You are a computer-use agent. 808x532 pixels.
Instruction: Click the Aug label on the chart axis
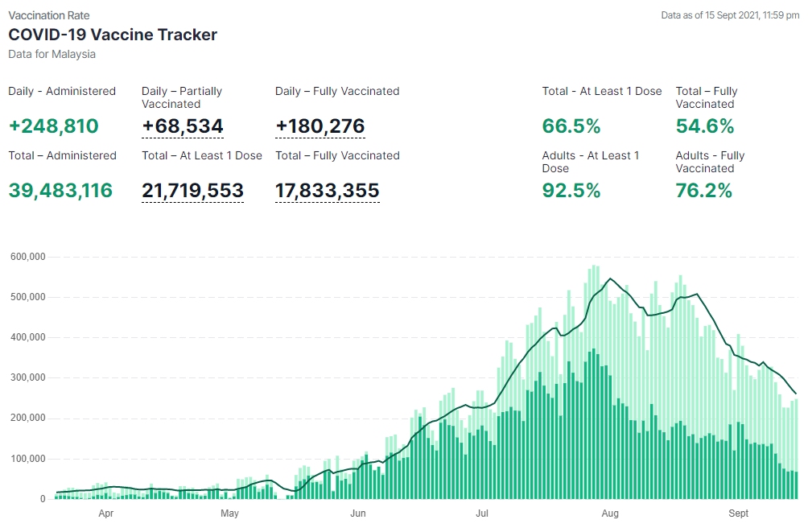coord(609,513)
